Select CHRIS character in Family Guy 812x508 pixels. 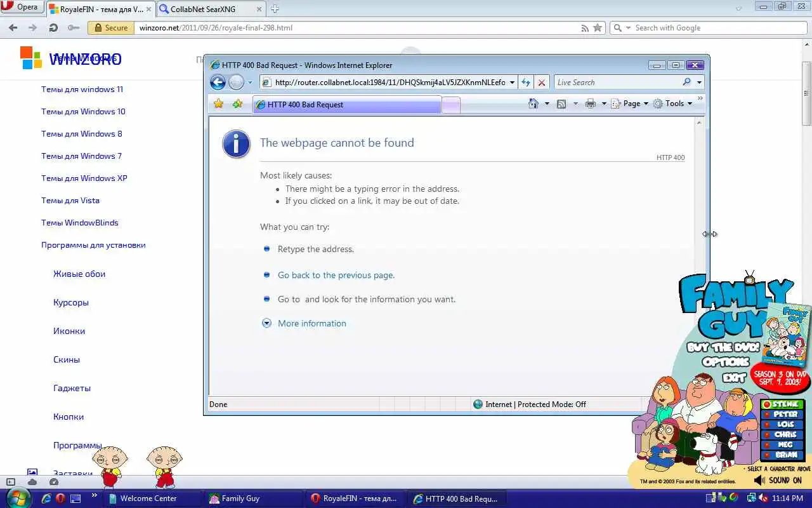click(x=783, y=435)
